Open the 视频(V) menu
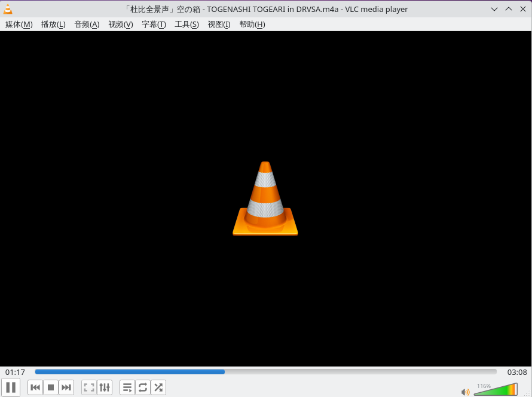 [121, 25]
